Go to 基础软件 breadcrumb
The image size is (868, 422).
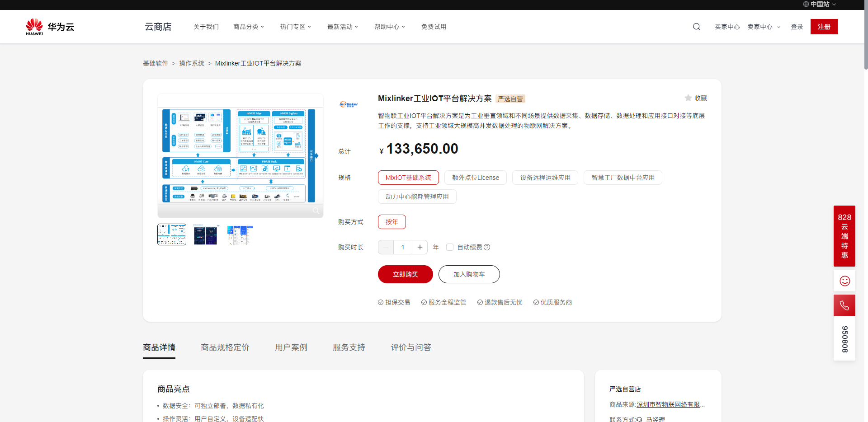click(x=156, y=63)
